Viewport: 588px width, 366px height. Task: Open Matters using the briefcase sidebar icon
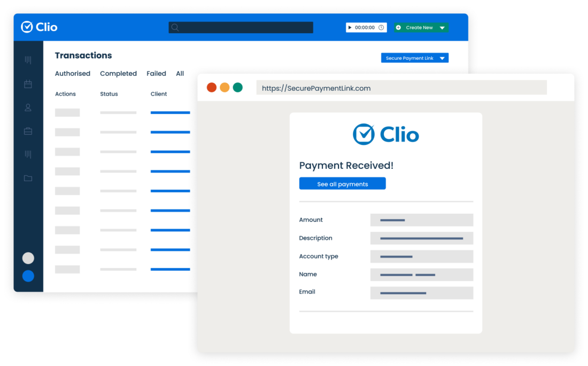pos(28,130)
